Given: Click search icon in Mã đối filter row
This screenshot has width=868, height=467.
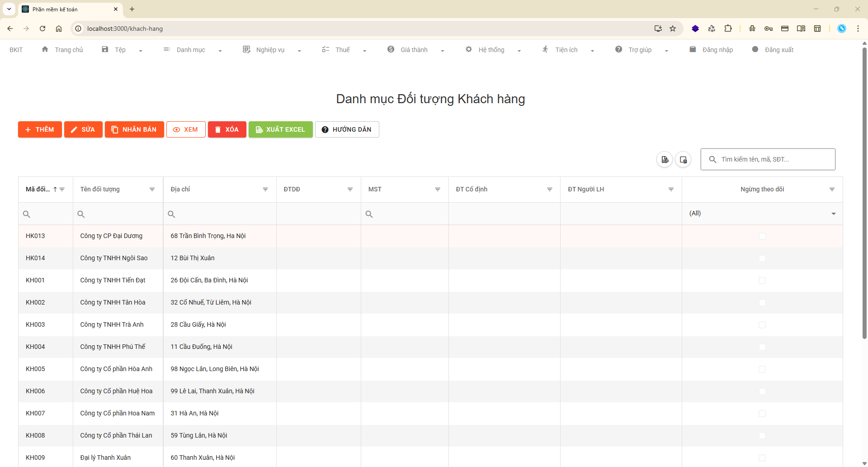Looking at the screenshot, I should coord(27,214).
